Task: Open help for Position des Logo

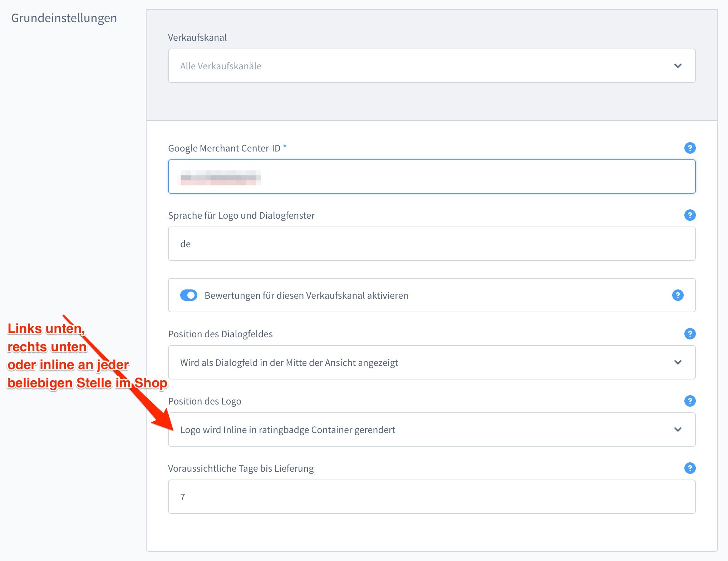Action: (x=690, y=401)
